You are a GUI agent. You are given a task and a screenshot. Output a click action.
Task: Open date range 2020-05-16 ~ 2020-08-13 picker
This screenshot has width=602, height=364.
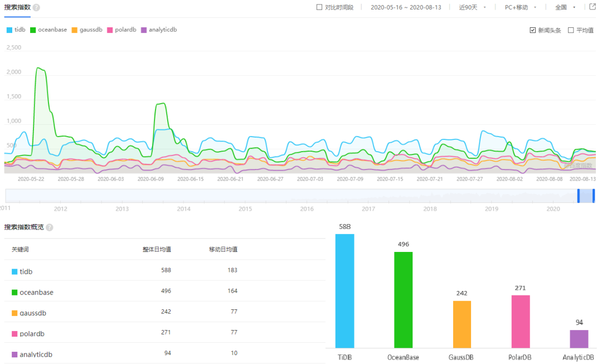tap(406, 7)
